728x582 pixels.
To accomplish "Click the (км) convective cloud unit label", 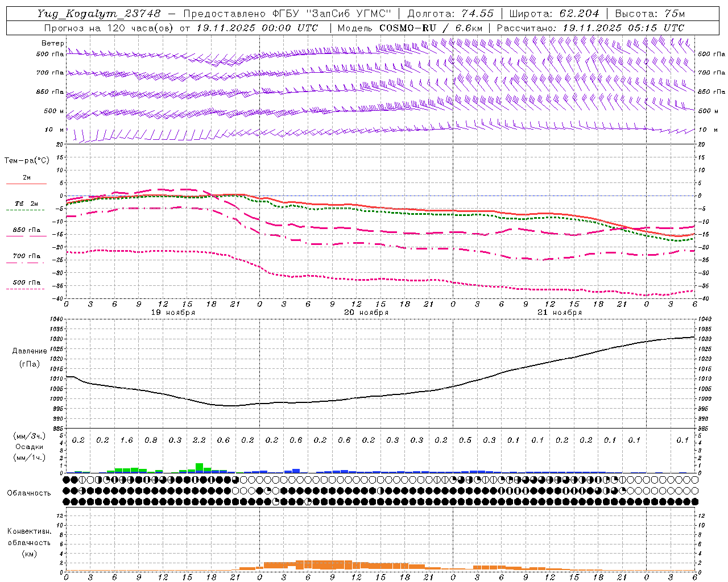I will (x=29, y=554).
